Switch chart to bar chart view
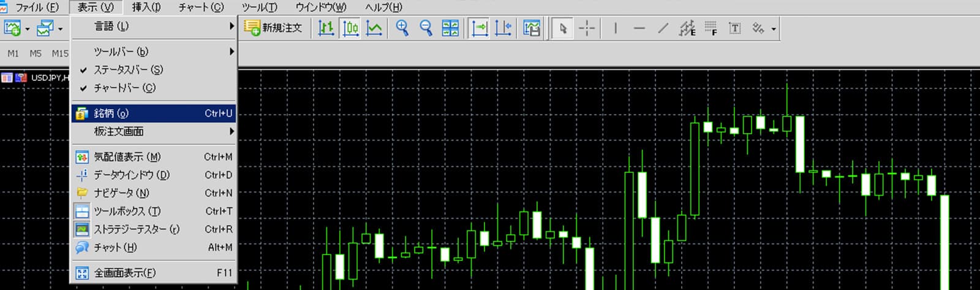The image size is (980, 290). [x=326, y=28]
